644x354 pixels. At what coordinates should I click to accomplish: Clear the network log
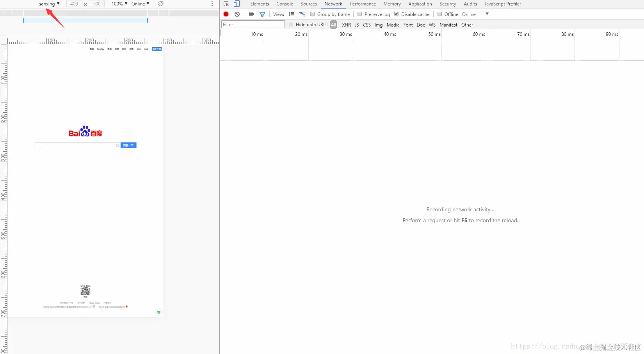point(237,14)
